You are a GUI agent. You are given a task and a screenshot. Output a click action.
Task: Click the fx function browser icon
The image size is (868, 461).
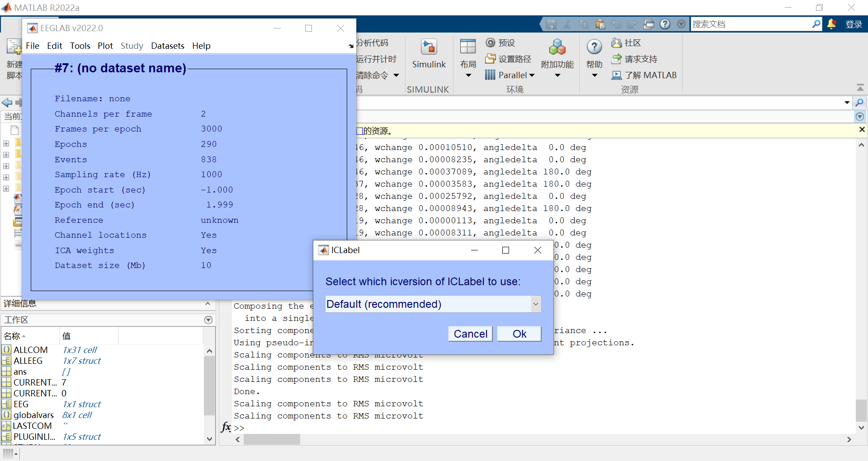click(x=226, y=427)
